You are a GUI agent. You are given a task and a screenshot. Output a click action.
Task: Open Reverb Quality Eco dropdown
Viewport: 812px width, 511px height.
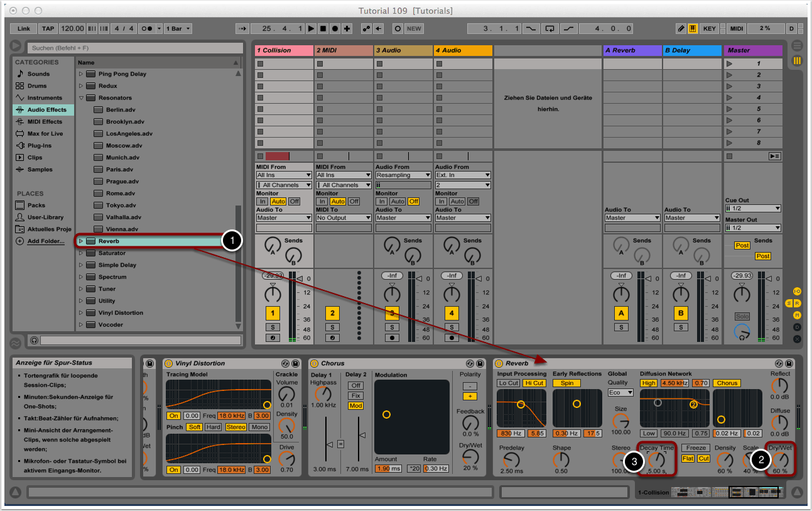point(620,393)
